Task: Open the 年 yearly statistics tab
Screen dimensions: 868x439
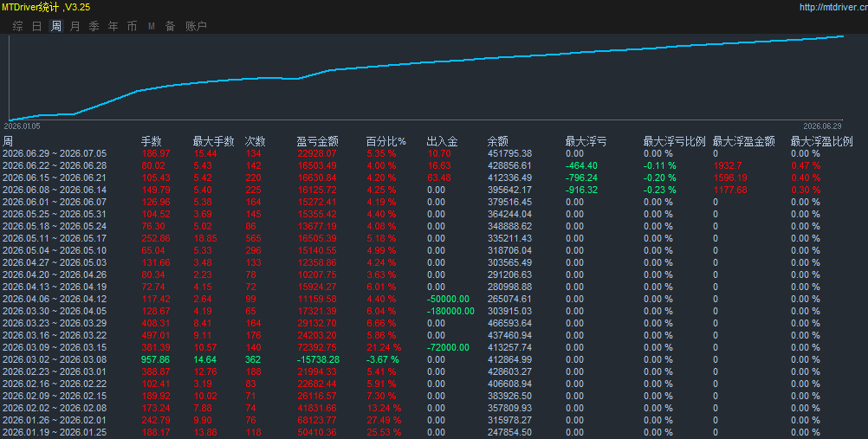Action: coord(113,26)
